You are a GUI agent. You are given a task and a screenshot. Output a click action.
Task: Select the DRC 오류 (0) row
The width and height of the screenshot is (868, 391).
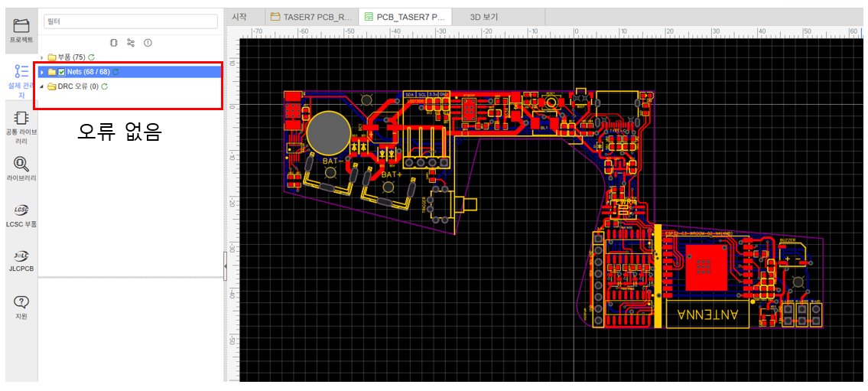pyautogui.click(x=130, y=86)
